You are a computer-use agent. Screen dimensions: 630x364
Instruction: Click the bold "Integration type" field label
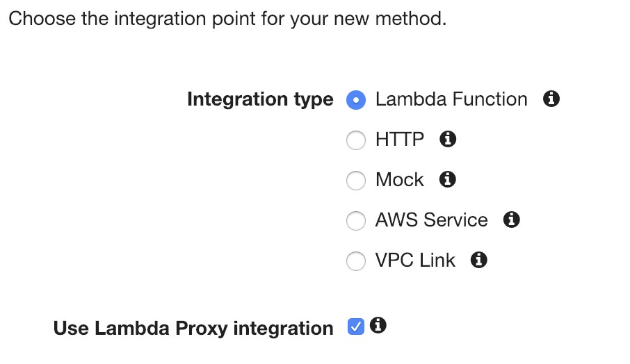(x=260, y=99)
